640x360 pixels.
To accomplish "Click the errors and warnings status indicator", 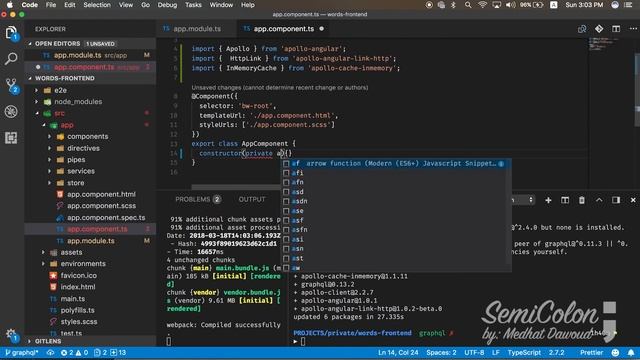I will point(74,353).
